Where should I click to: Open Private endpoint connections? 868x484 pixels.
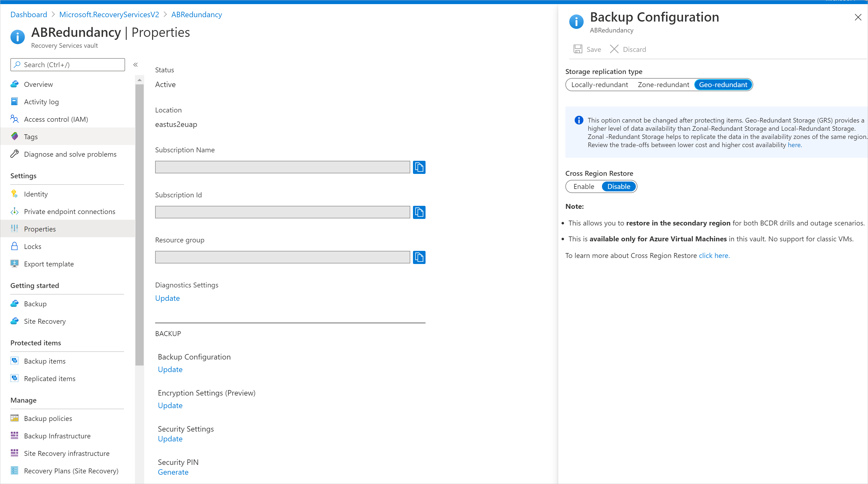(x=69, y=211)
